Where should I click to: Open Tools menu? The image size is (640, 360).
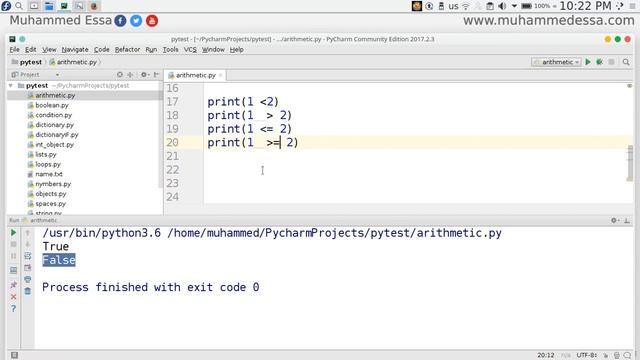coord(170,49)
